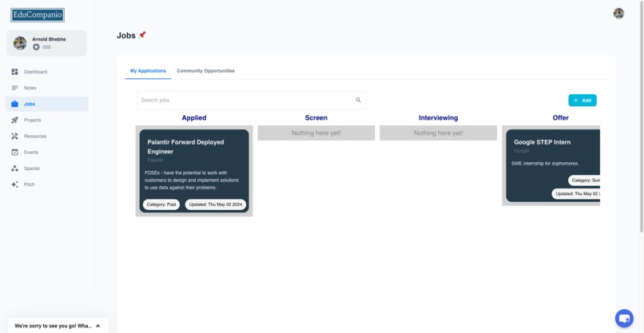Click the Notes lines icon
Image resolution: width=644 pixels, height=333 pixels.
tap(15, 88)
